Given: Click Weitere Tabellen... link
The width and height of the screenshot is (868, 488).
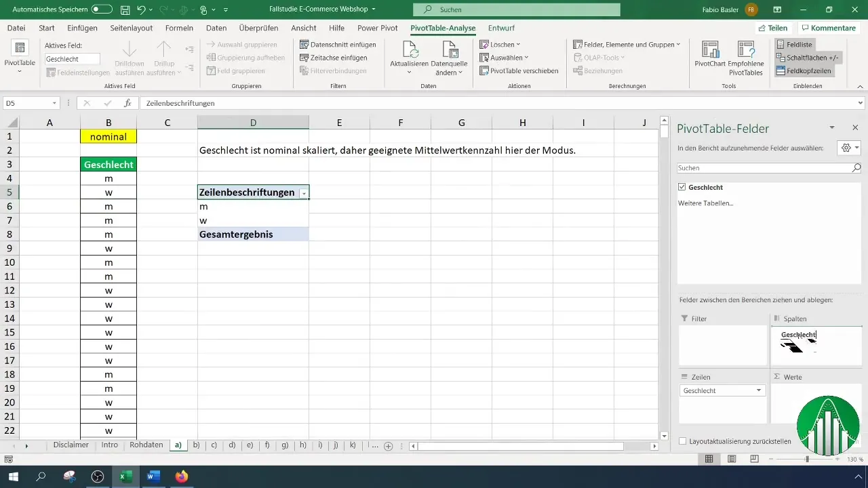Looking at the screenshot, I should coord(706,203).
